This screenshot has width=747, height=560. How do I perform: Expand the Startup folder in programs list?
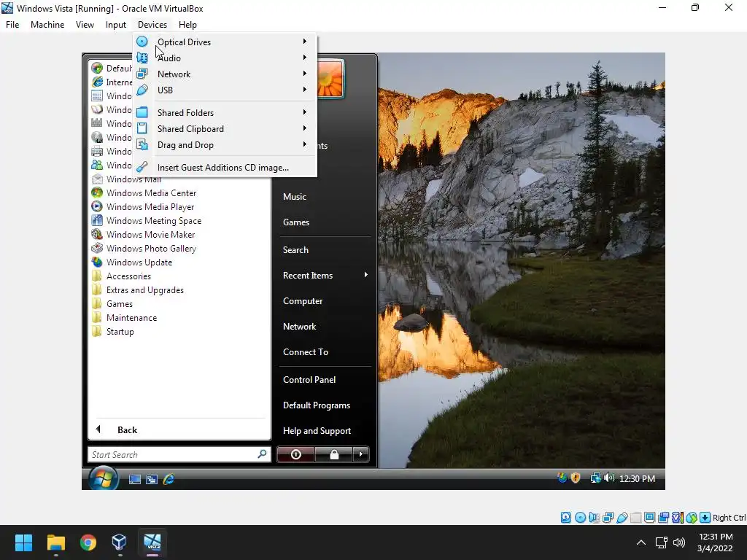(x=113, y=331)
